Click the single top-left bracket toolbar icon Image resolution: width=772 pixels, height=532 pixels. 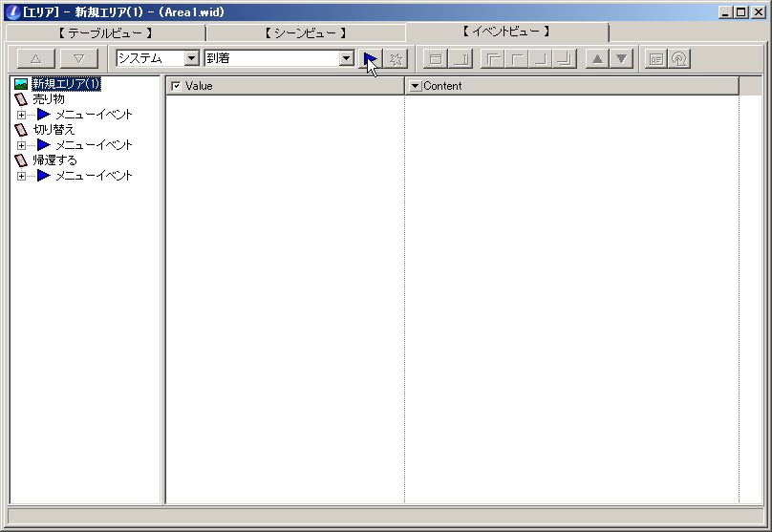point(517,59)
